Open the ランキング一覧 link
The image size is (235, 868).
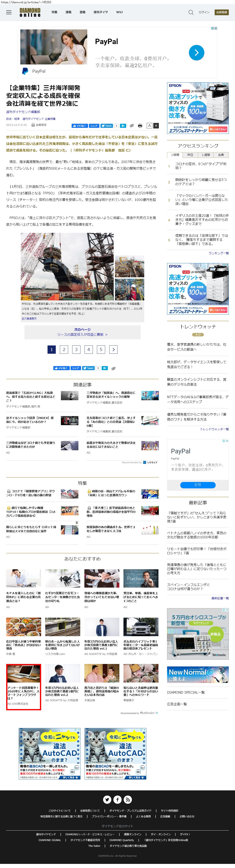[218, 253]
